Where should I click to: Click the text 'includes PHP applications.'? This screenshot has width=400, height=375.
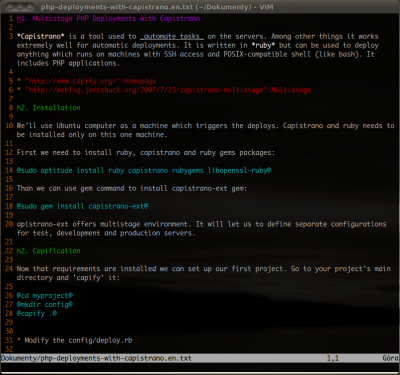coord(68,63)
